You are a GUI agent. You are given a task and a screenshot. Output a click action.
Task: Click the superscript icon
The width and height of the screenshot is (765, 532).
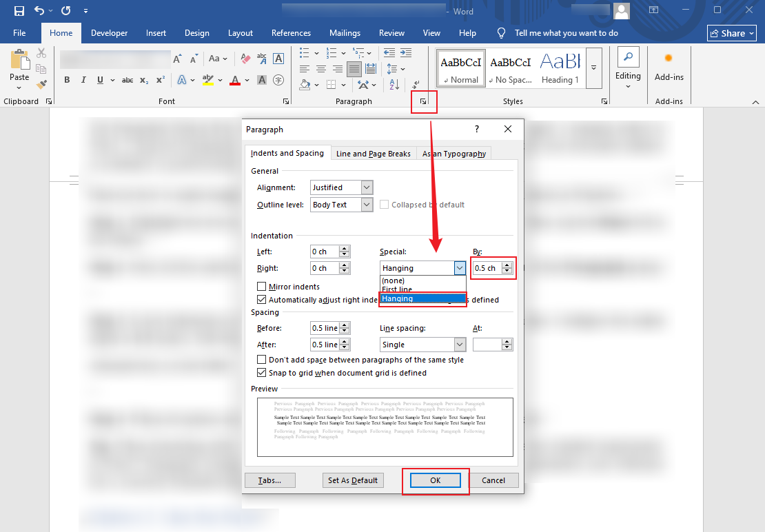(x=160, y=79)
